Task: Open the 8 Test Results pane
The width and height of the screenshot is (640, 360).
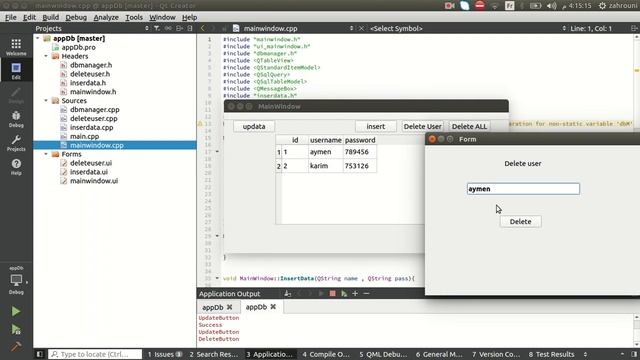Action: 551,354
